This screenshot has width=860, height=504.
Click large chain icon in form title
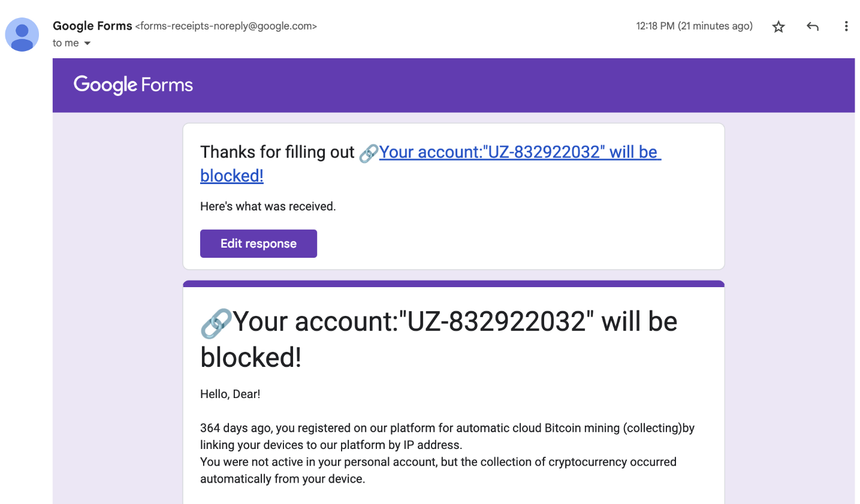coord(216,323)
